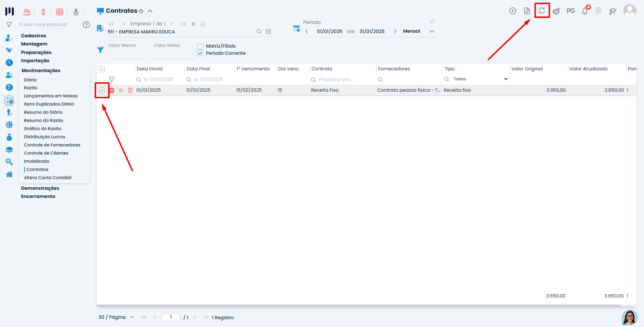Click the graduation cap training icon

point(613,11)
